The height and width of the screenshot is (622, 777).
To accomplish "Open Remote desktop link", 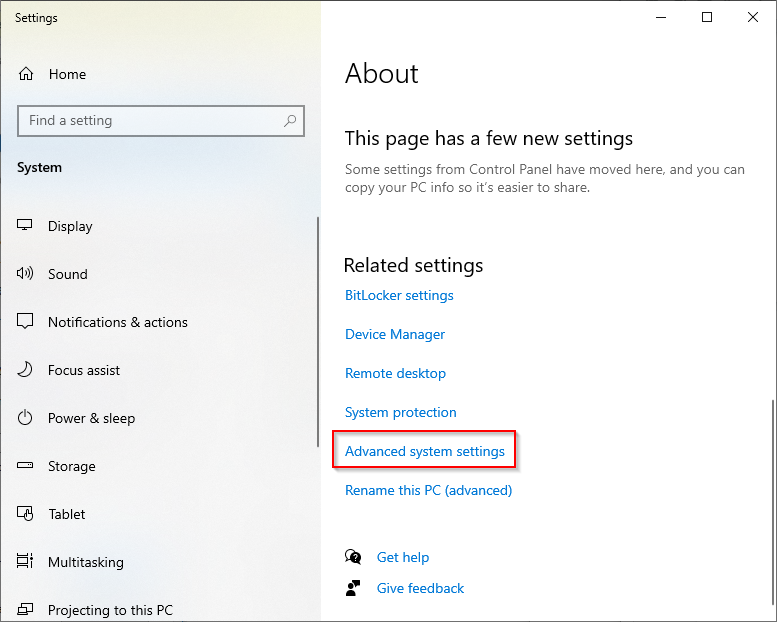I will pos(395,373).
